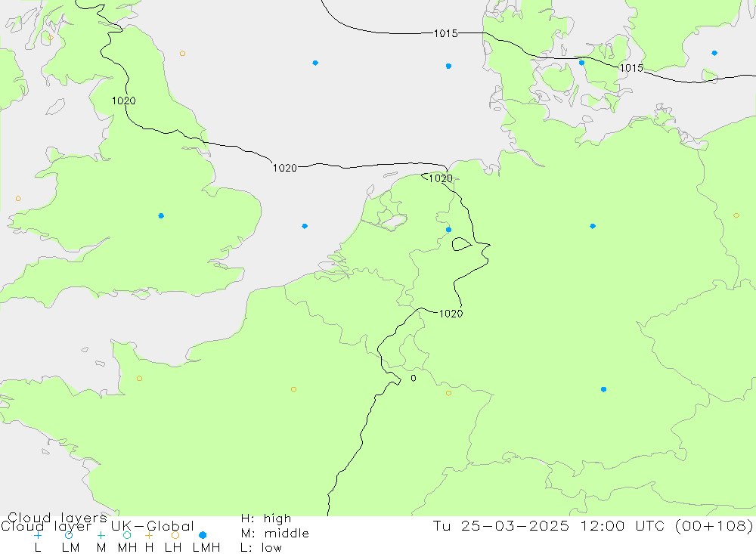Select the orange circle over southwest Scotland
Screen dimensions: 756x554
coord(51,38)
